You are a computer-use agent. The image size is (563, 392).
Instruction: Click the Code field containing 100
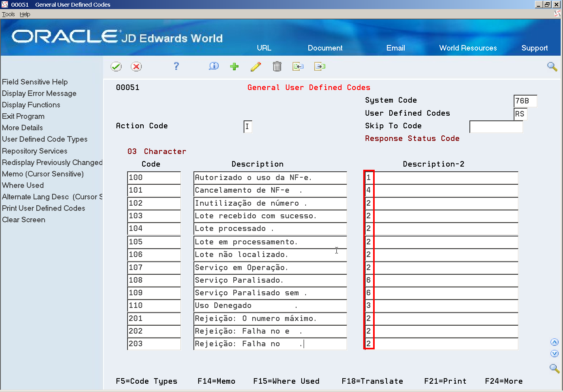click(154, 178)
